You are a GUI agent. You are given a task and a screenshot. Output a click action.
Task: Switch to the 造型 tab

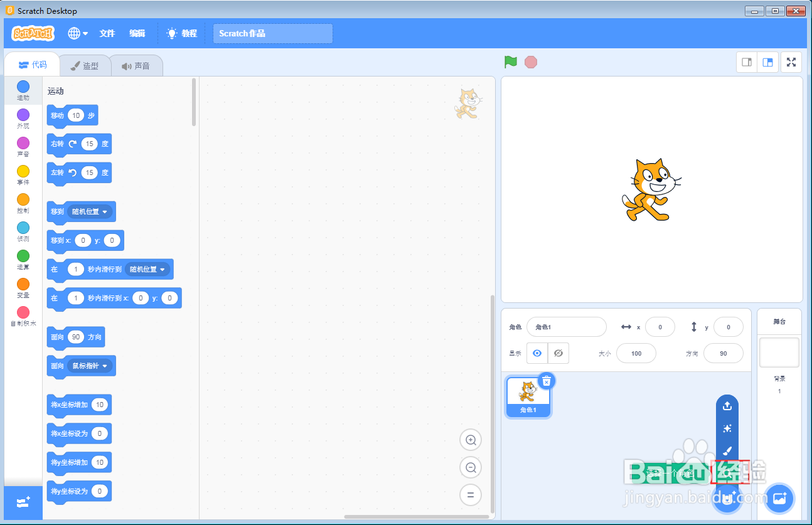pos(85,65)
